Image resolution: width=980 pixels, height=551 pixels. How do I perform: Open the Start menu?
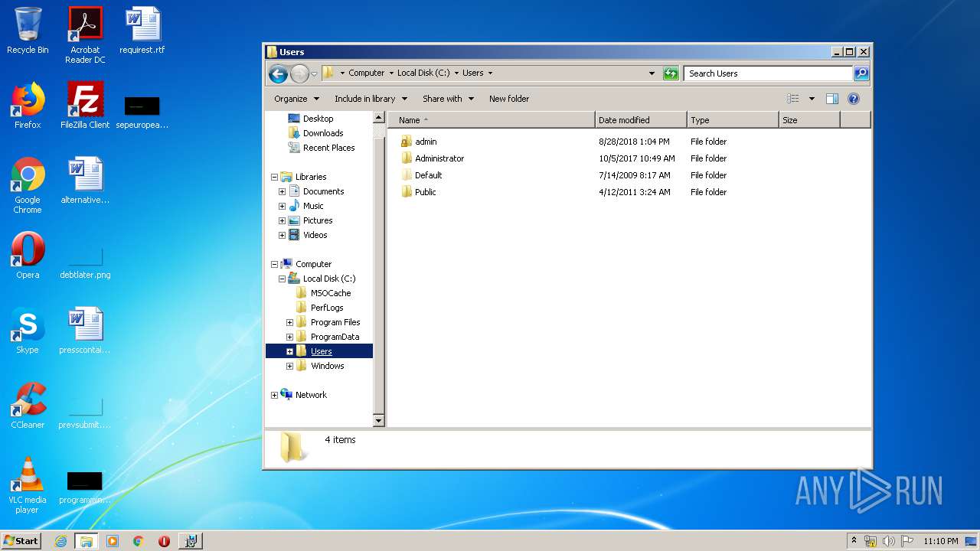pyautogui.click(x=21, y=541)
